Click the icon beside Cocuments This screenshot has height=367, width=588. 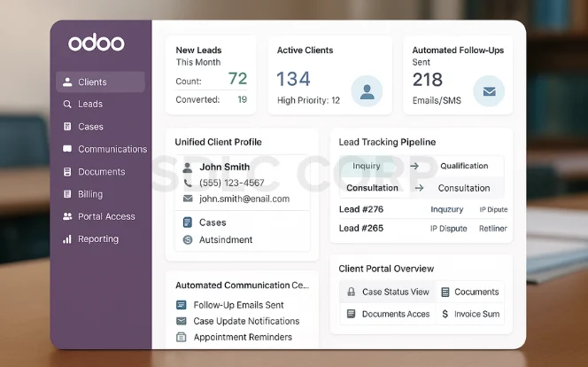click(445, 292)
